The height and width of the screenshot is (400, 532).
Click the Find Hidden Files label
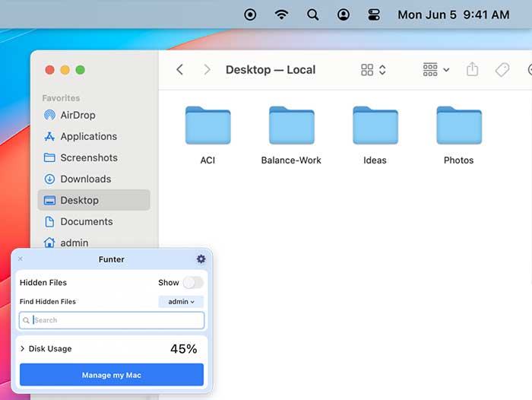pos(47,302)
